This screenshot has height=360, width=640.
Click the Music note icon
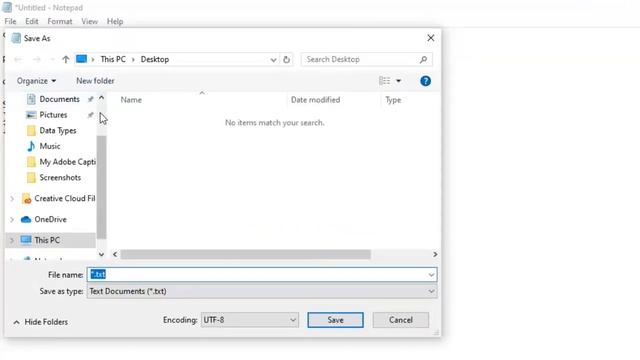click(31, 146)
